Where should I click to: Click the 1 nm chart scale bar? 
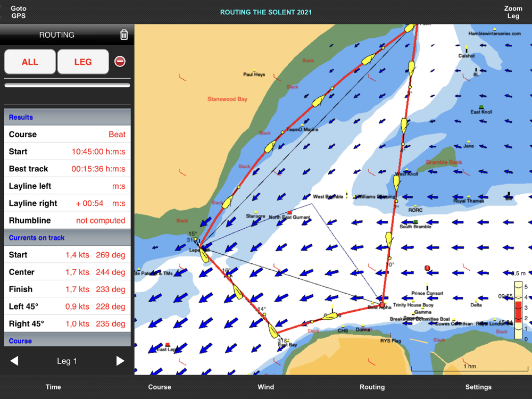coord(470,368)
